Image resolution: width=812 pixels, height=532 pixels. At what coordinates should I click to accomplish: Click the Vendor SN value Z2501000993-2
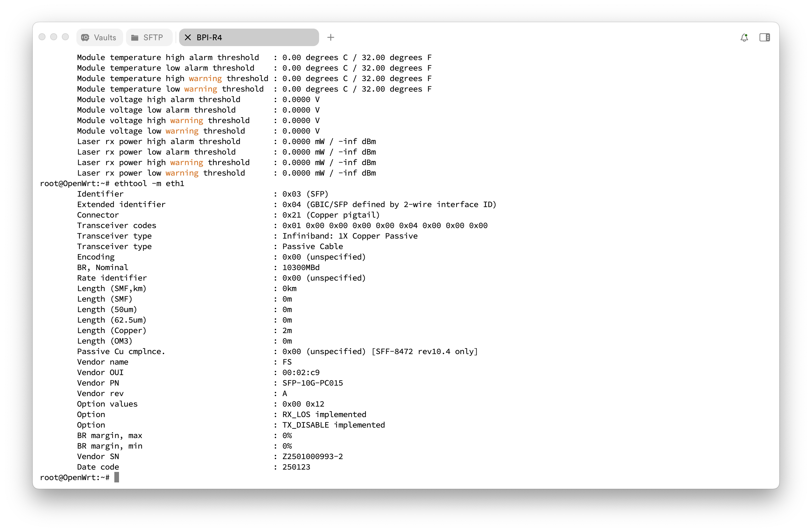tap(312, 456)
